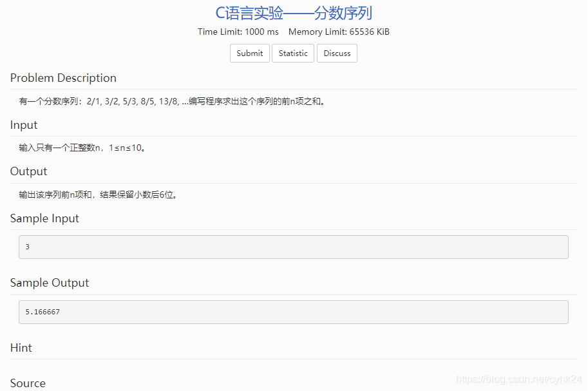Click the Input section heading
This screenshot has width=588, height=391.
(x=24, y=124)
